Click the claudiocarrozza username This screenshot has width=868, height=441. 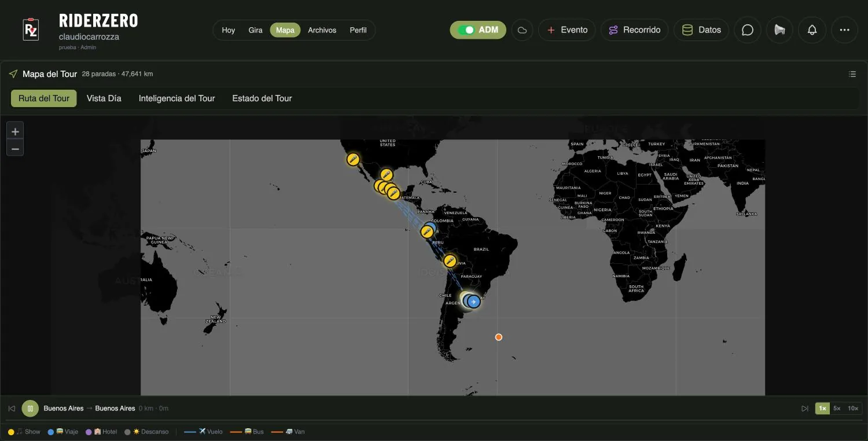(89, 36)
